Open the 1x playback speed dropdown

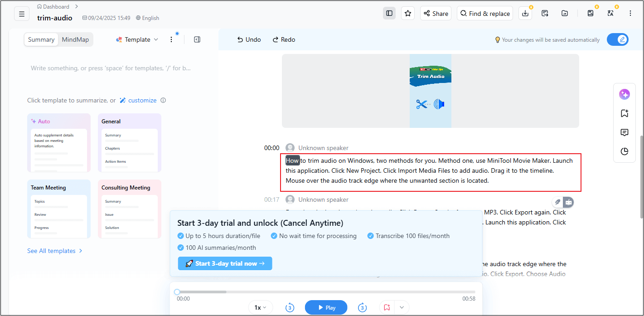(261, 307)
